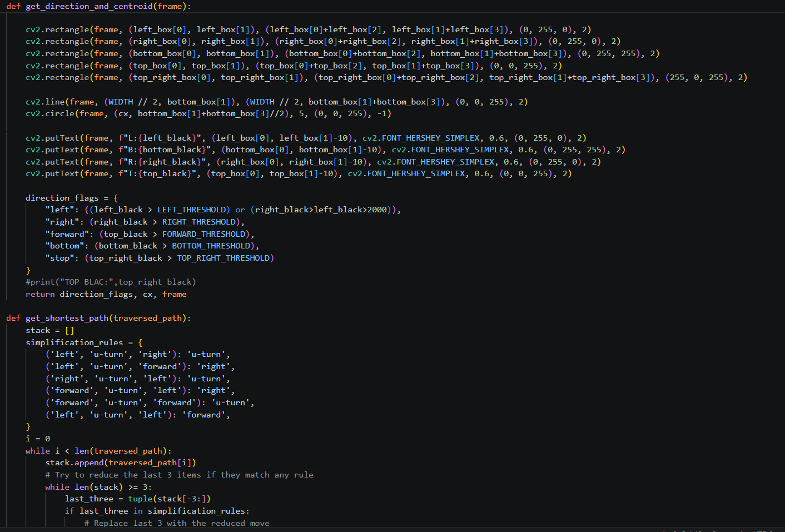Click the putText line with "T:{top_black}"
The height and width of the screenshot is (532, 785).
click(x=299, y=173)
